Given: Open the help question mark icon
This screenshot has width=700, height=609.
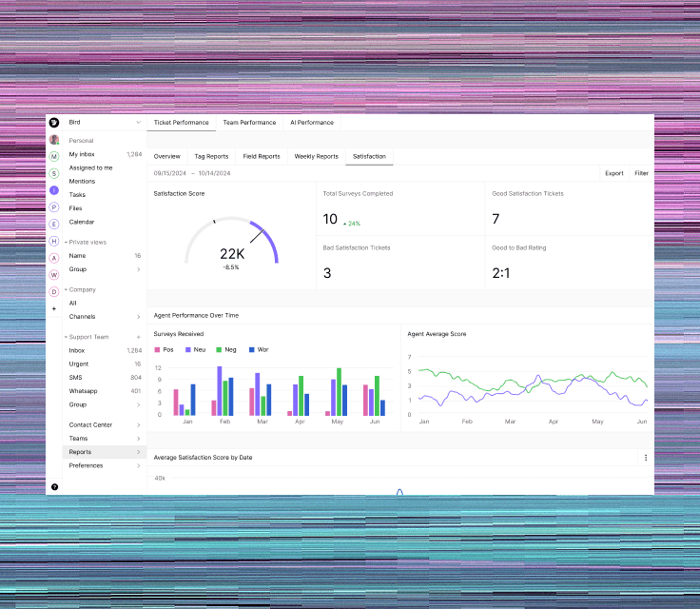Looking at the screenshot, I should point(54,487).
